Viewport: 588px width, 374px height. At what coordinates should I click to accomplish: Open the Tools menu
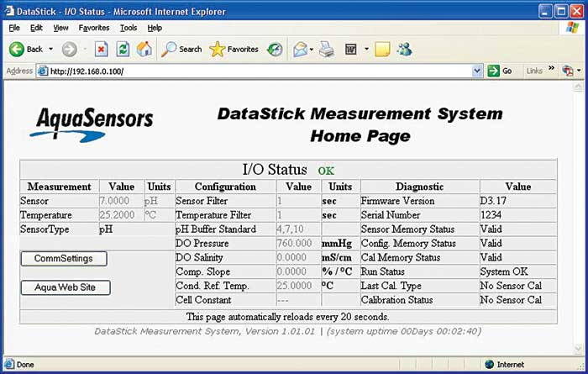(x=128, y=28)
